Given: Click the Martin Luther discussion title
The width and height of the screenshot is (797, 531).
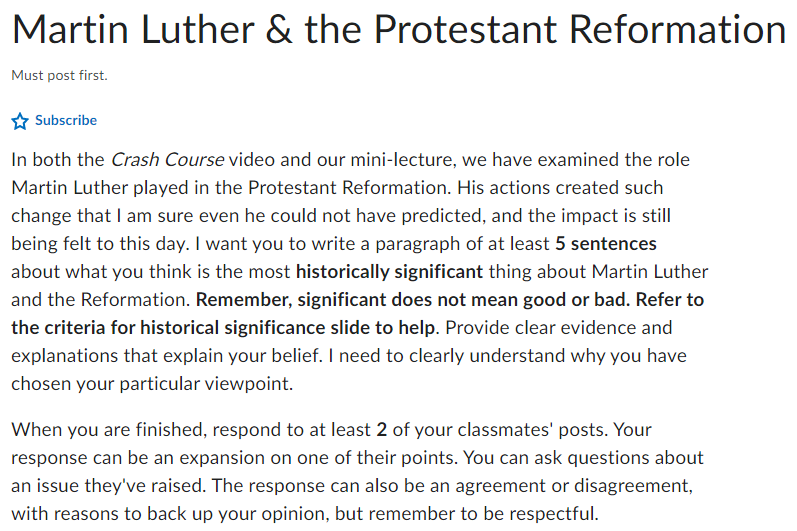Looking at the screenshot, I should coord(398,30).
